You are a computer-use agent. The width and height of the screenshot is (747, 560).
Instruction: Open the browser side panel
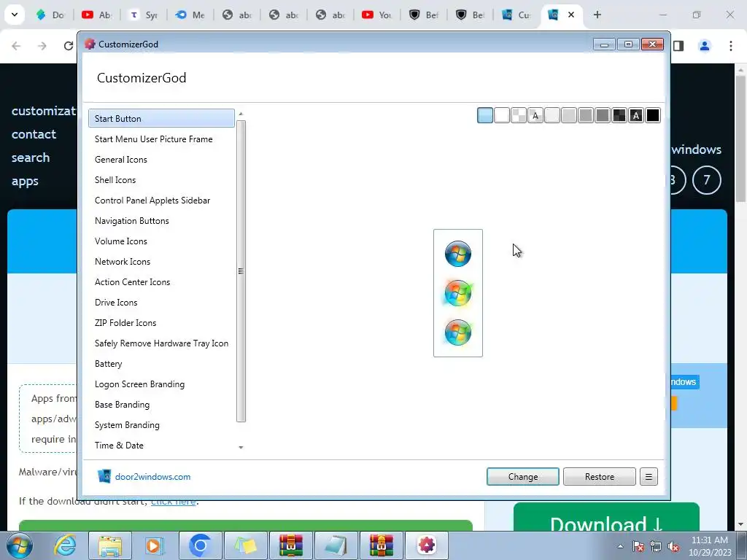(678, 46)
